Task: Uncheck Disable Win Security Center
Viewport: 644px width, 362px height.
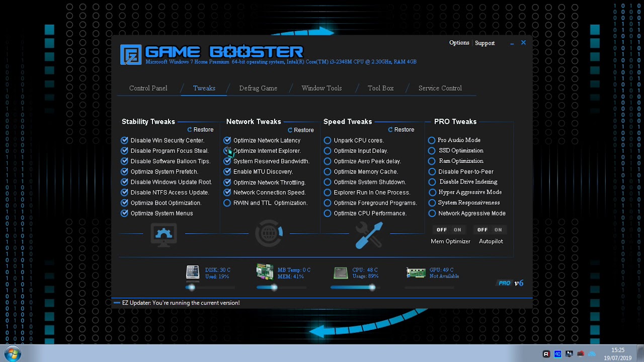Action: pos(125,140)
